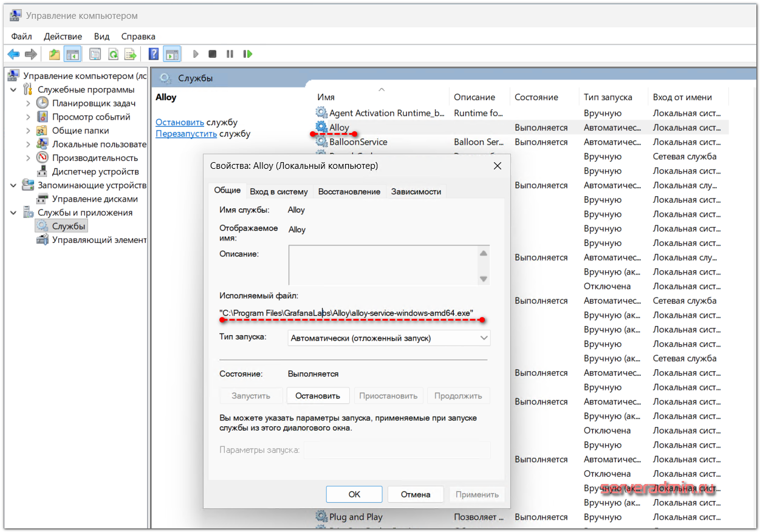The image size is (760, 532).
Task: Open Help via blue question mark icon
Action: point(154,54)
